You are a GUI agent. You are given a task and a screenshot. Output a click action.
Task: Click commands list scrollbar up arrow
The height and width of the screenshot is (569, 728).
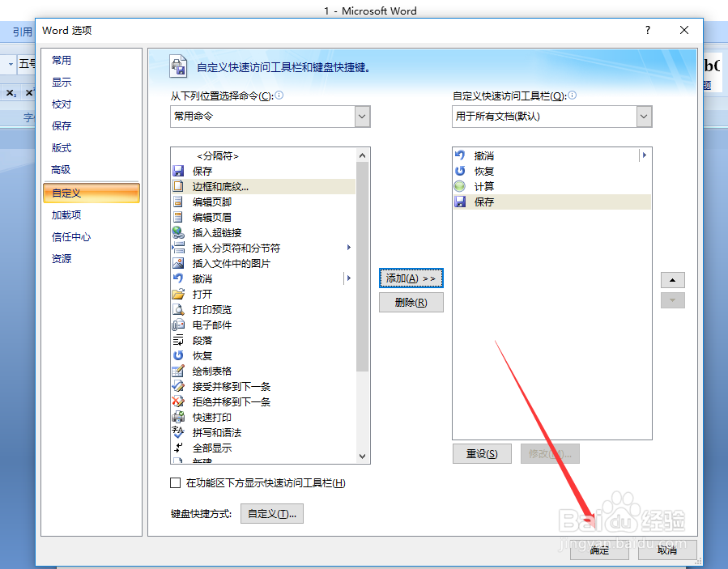pyautogui.click(x=362, y=155)
